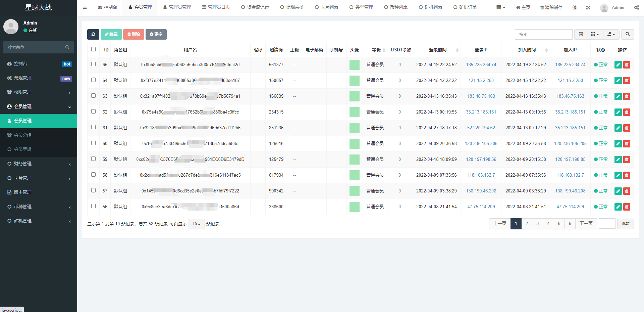Check the select-all checkbox in header
The height and width of the screenshot is (312, 644).
point(93,49)
